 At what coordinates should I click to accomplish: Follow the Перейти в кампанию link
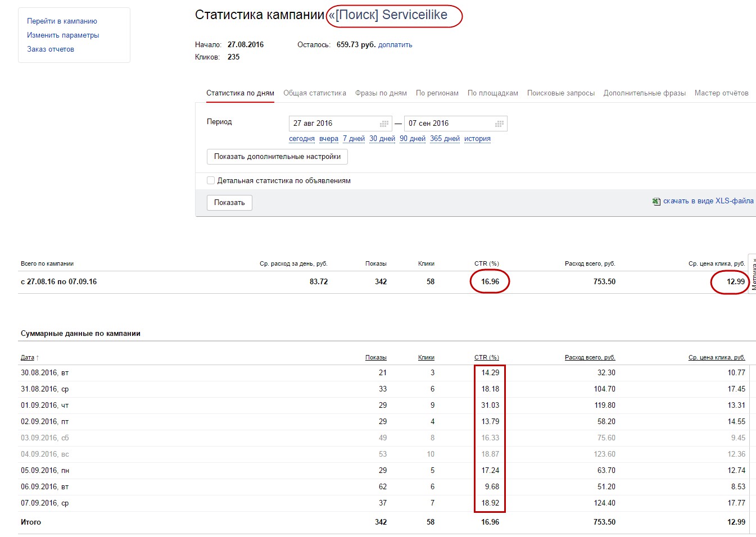(62, 21)
